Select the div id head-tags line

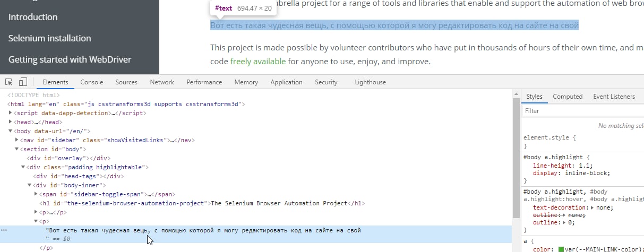click(79, 176)
